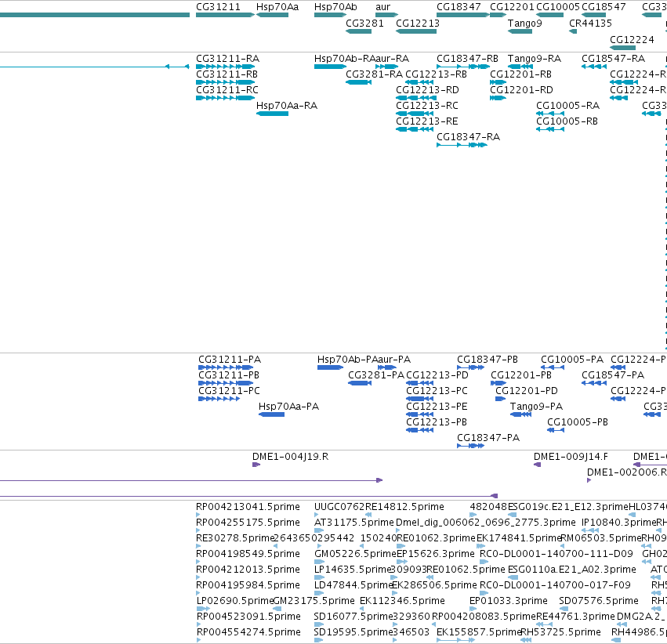The image size is (667, 644).
Task: Click the CG18547-PA label
Action: (x=613, y=375)
